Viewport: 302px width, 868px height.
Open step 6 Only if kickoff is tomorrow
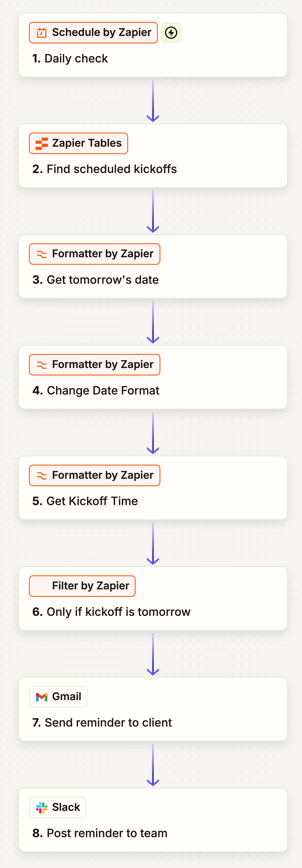tap(153, 598)
